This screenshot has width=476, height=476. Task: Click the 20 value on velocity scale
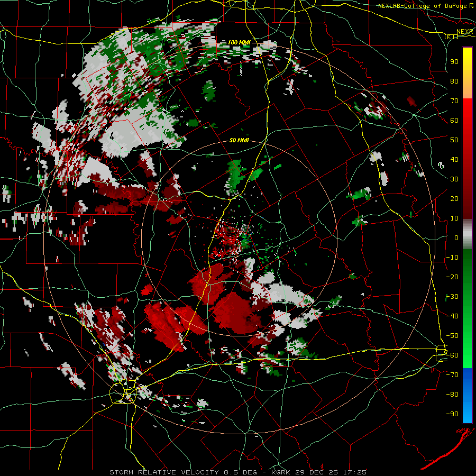[x=454, y=198]
